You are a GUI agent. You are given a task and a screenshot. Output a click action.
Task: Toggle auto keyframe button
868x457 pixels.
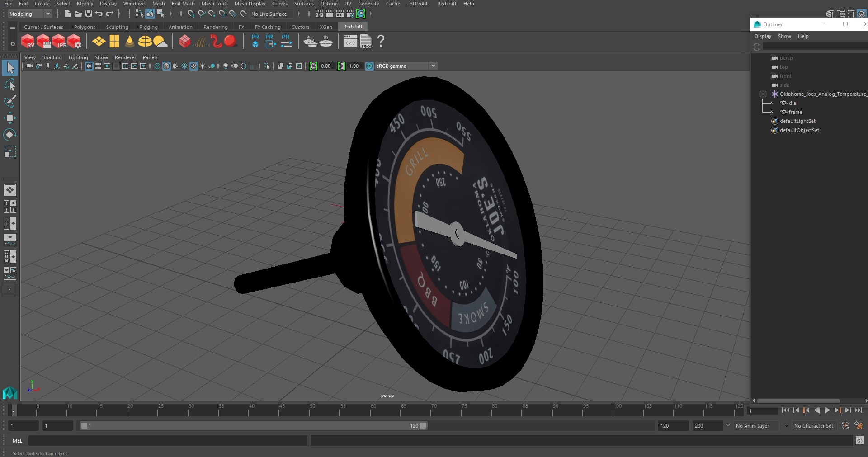845,426
